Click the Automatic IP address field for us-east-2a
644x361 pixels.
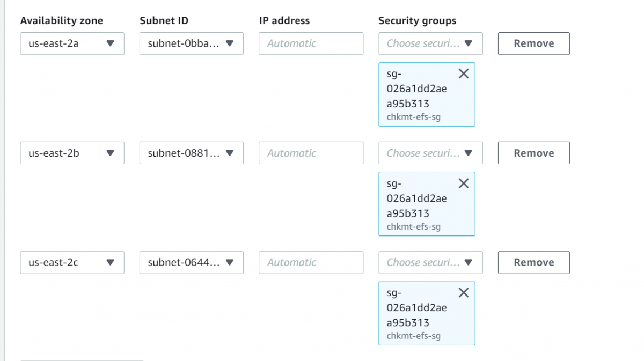click(x=311, y=43)
